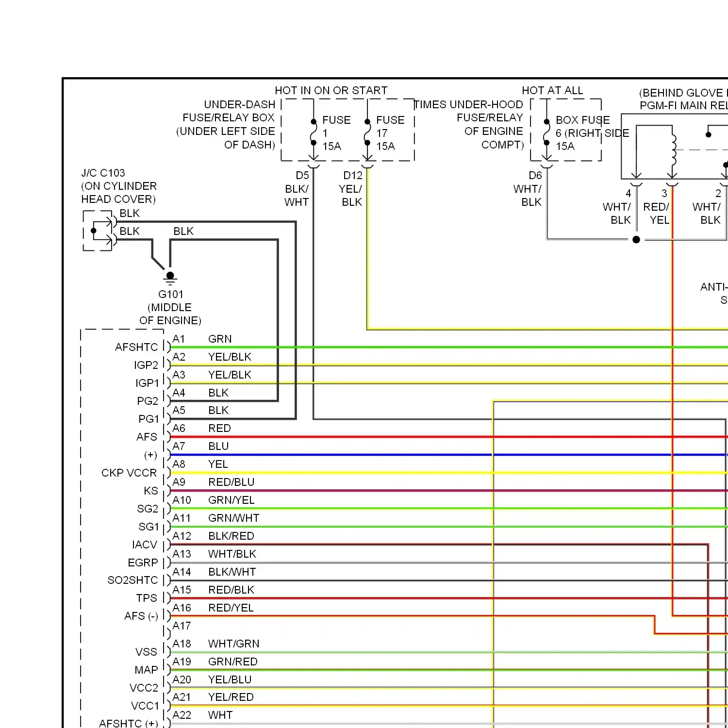The image size is (728, 728).
Task: Click the 'GRN/WHT' wire color label
Action: pyautogui.click(x=233, y=518)
